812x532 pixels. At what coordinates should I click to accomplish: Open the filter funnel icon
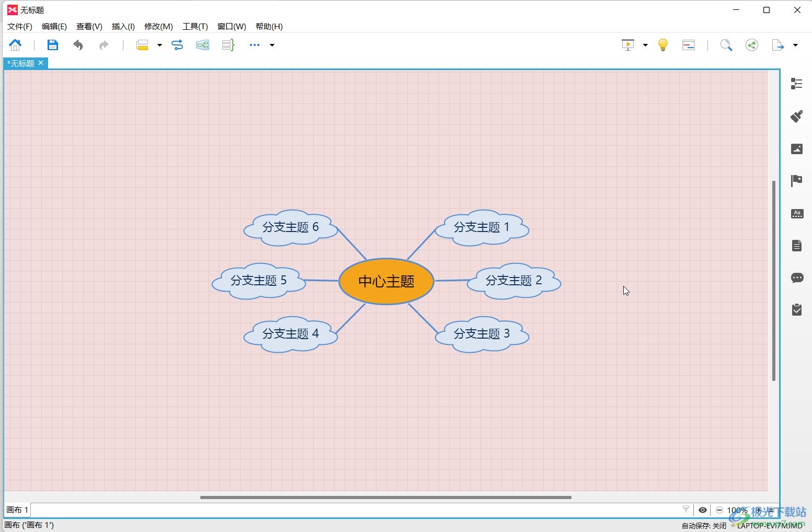(685, 510)
